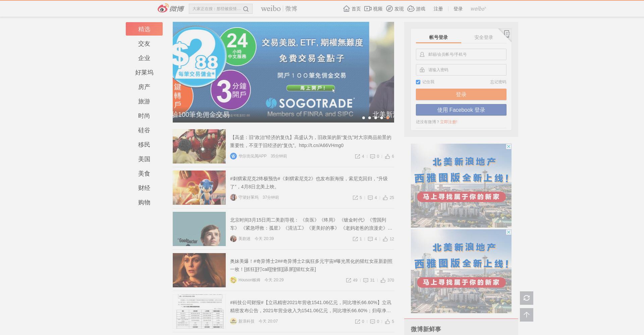The height and width of the screenshot is (335, 644).
Task: Select 交友 category
Action: (x=144, y=44)
